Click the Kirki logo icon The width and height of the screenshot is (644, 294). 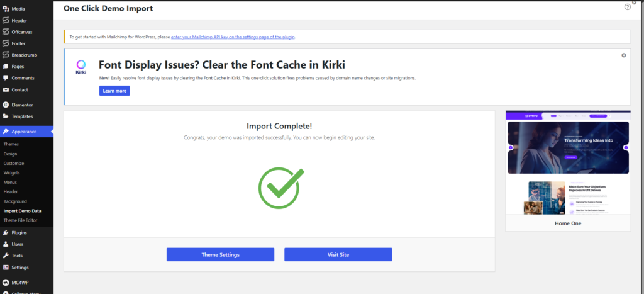tap(81, 67)
